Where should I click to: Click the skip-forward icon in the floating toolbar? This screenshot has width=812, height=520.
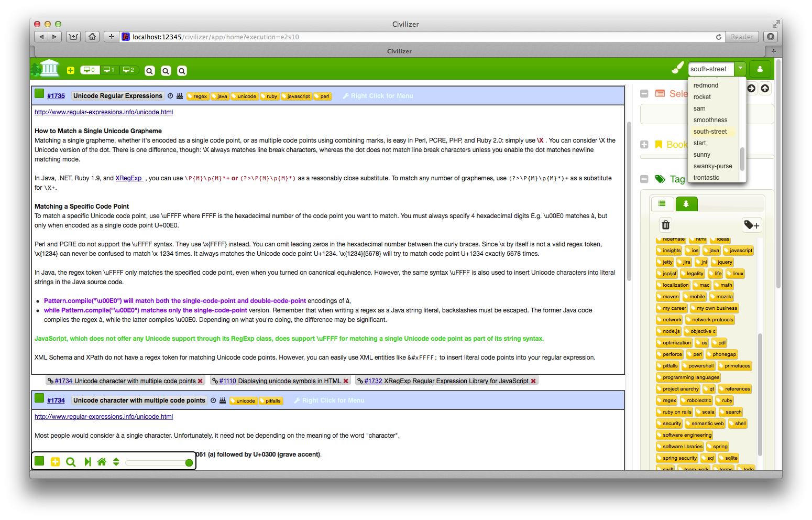[x=87, y=462]
